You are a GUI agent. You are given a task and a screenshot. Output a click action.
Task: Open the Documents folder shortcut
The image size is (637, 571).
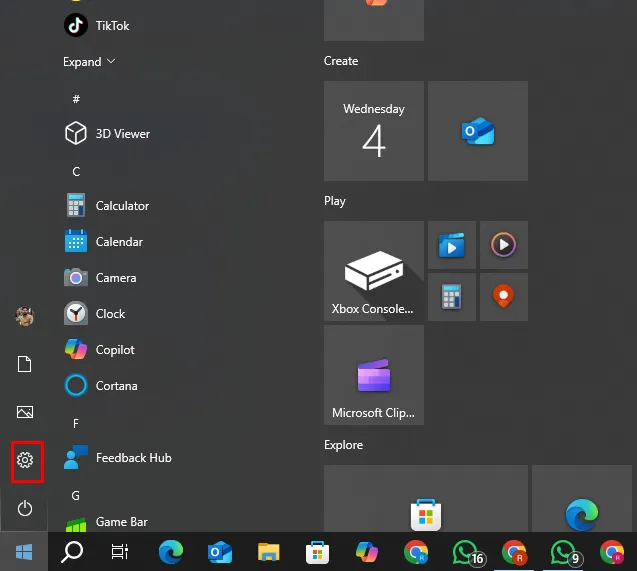(x=25, y=364)
